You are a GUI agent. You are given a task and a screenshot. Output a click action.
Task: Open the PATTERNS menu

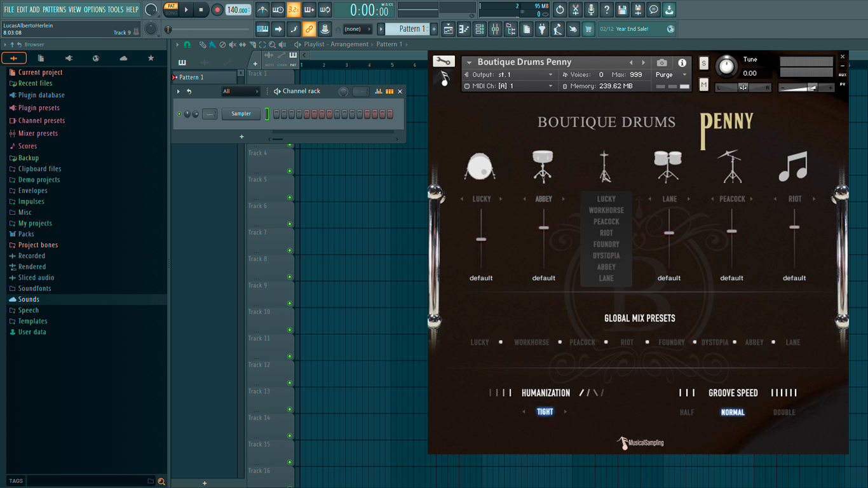pos(54,10)
